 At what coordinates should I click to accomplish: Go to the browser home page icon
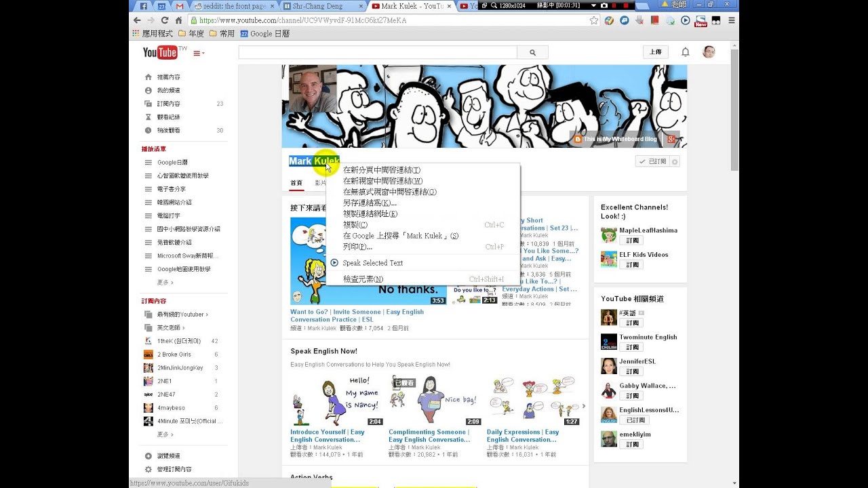[x=179, y=20]
